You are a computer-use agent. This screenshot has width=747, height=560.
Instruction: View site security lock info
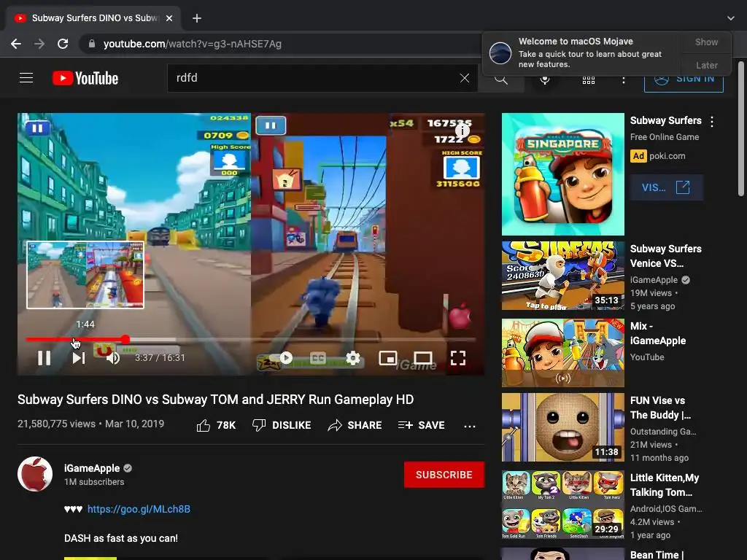(92, 44)
